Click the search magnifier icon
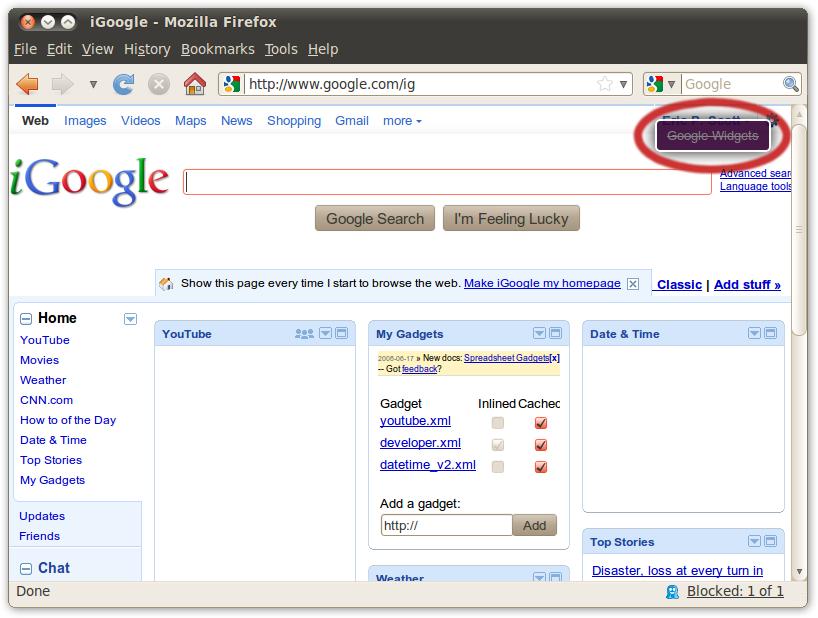Image resolution: width=818 pixels, height=618 pixels. [x=791, y=84]
